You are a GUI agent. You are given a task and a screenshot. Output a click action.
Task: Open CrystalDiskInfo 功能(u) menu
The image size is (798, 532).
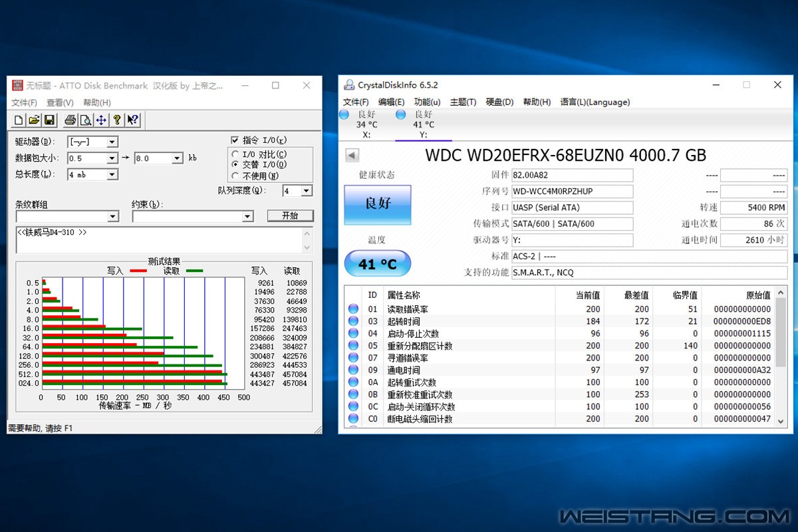click(427, 102)
